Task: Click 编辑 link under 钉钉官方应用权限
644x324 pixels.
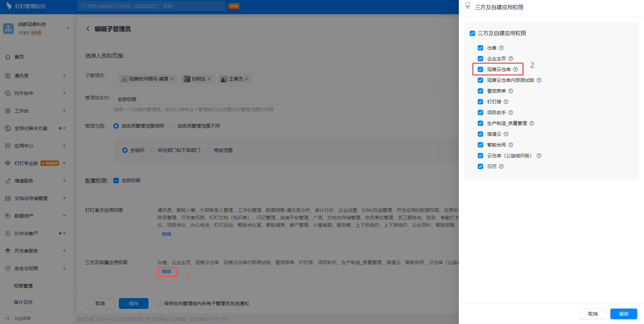Action: click(x=166, y=234)
